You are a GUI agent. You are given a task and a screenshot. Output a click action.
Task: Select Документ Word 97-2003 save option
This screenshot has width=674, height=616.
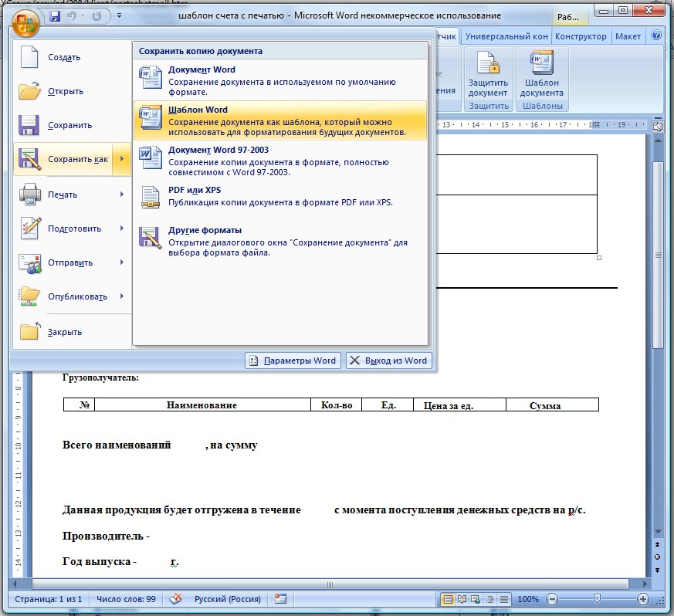[280, 161]
